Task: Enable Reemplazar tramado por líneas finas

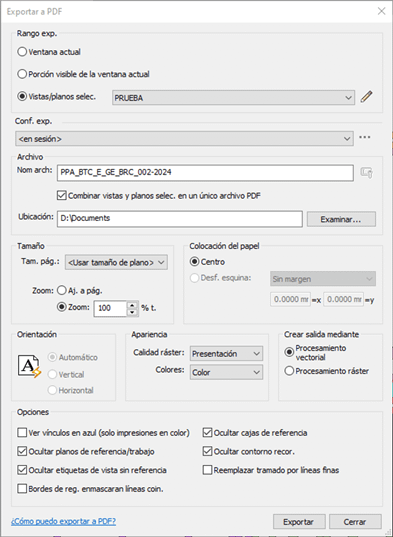Action: coord(207,470)
